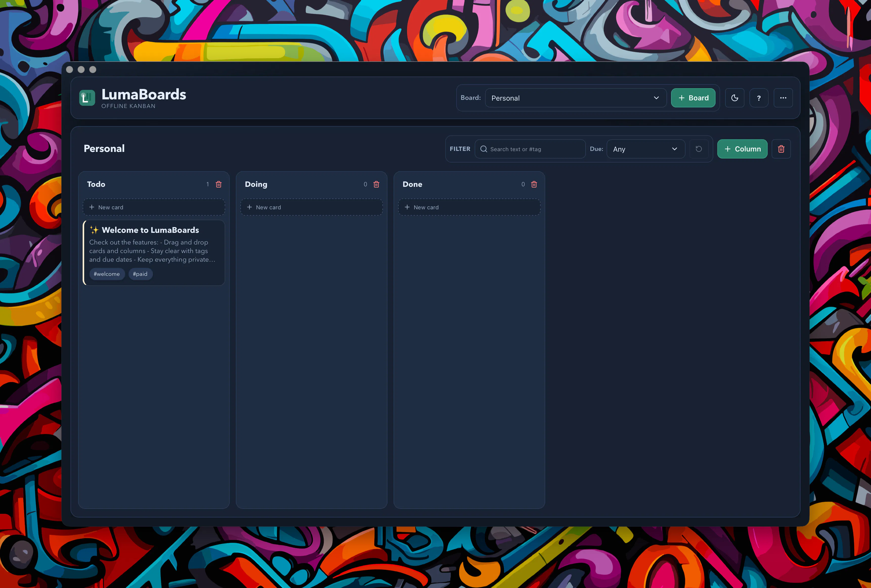Delete the Personal board via trash icon
Viewport: 871px width, 588px height.
click(x=781, y=149)
